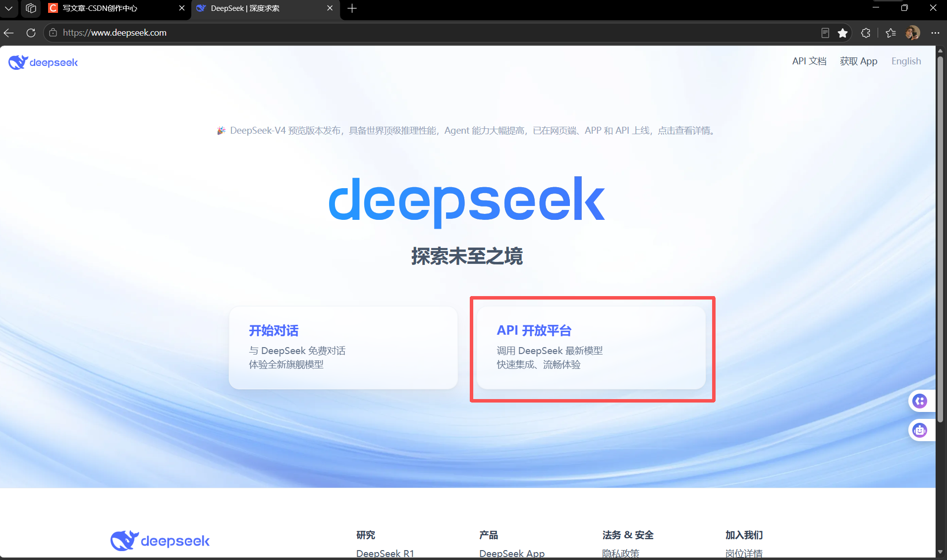Open the favorites list icon
The height and width of the screenshot is (560, 947).
(x=891, y=33)
